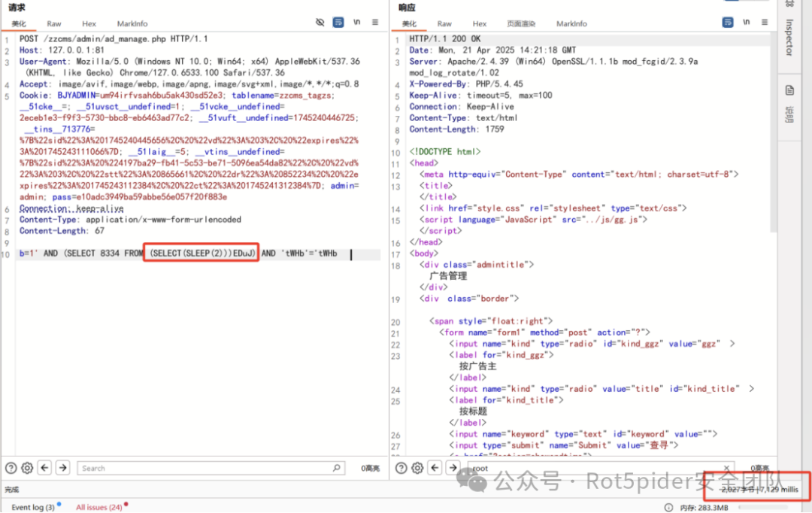The image size is (812, 513).
Task: Open the response panel hamburger options menu
Action: pos(765,23)
